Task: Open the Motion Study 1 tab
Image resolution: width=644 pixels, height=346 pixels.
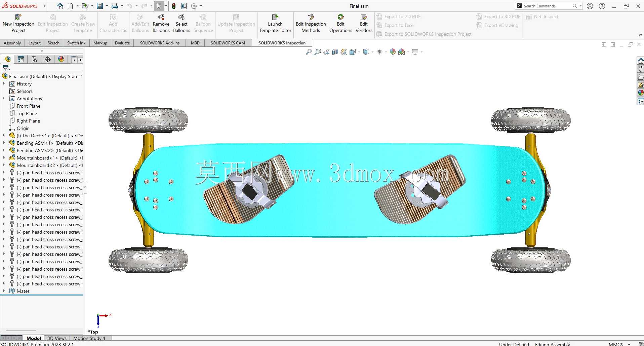Action: point(89,338)
